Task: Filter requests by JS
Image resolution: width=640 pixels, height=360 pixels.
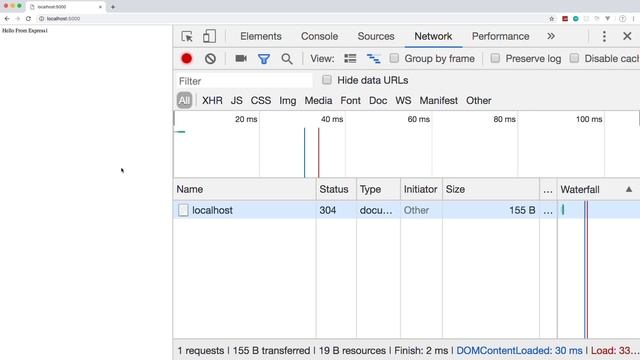Action: point(236,100)
